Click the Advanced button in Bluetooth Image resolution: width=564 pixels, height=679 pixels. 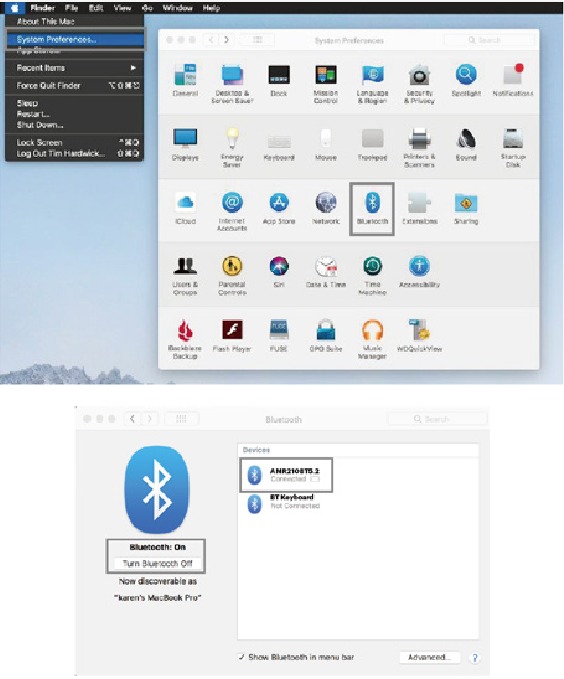click(429, 657)
